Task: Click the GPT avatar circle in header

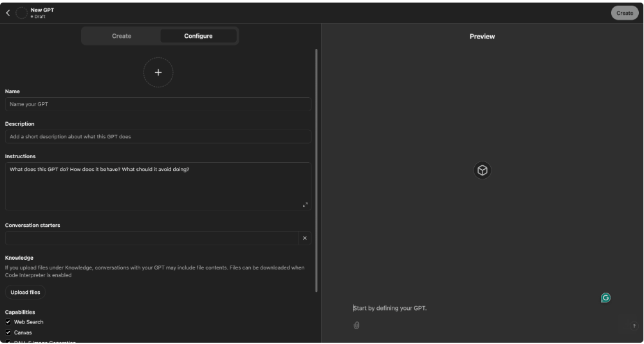Action: [21, 13]
